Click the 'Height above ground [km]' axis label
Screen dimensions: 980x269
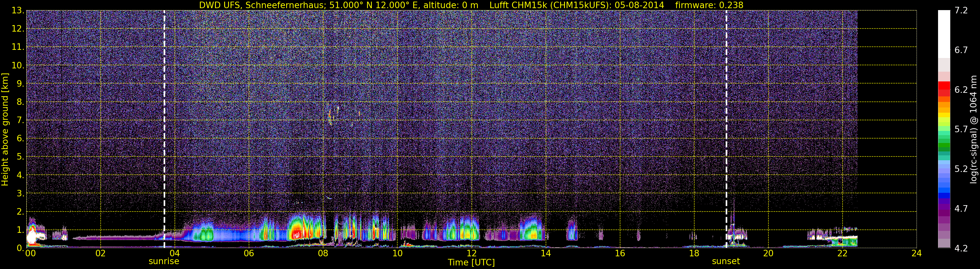(5, 129)
